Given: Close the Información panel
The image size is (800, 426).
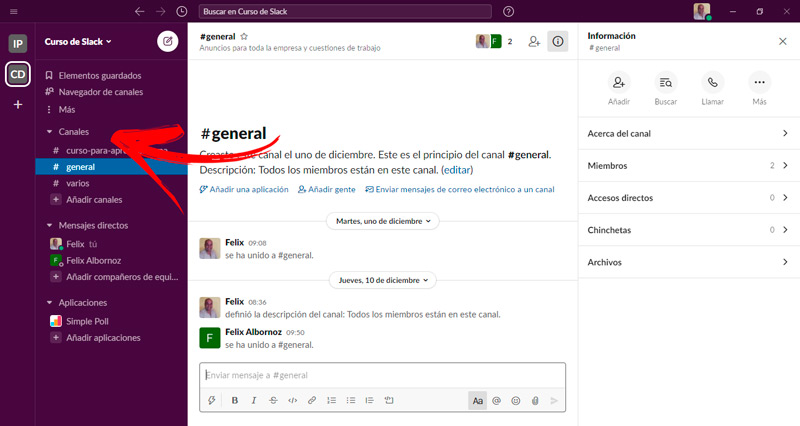Looking at the screenshot, I should point(783,41).
